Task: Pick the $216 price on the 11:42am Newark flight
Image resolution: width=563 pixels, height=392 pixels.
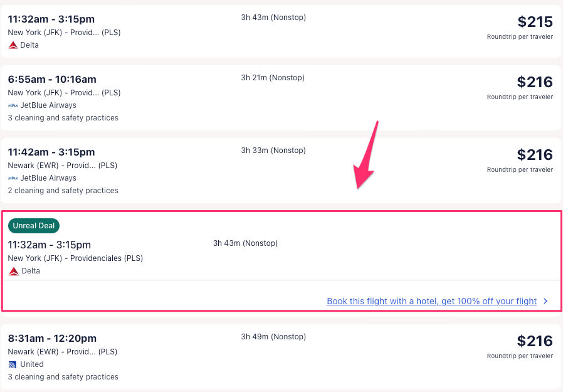Action: click(535, 155)
